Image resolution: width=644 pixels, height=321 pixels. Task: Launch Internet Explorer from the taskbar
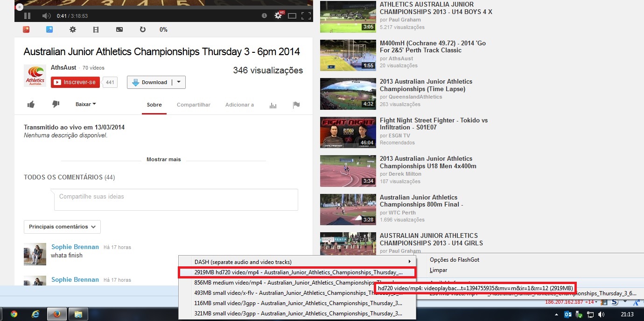tap(35, 314)
